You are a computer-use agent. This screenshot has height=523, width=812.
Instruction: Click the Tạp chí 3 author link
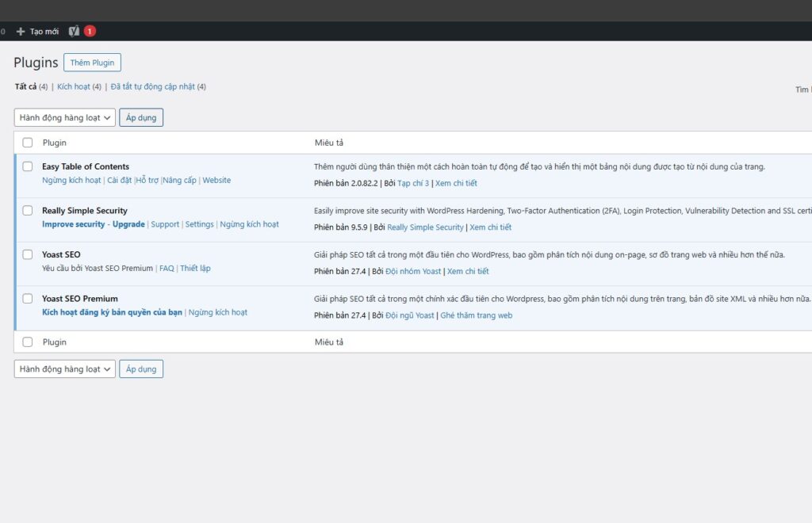pos(413,183)
